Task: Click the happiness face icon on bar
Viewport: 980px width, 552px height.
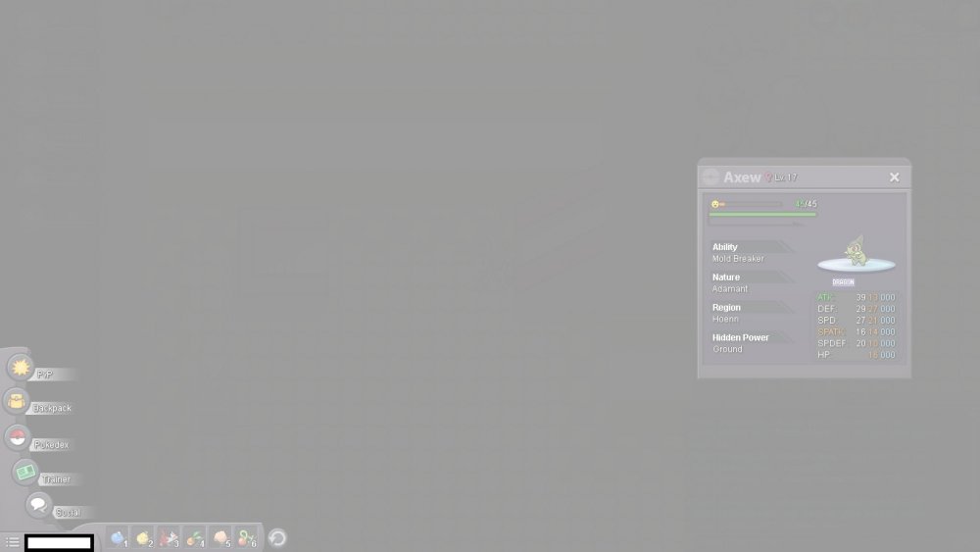Action: [715, 204]
